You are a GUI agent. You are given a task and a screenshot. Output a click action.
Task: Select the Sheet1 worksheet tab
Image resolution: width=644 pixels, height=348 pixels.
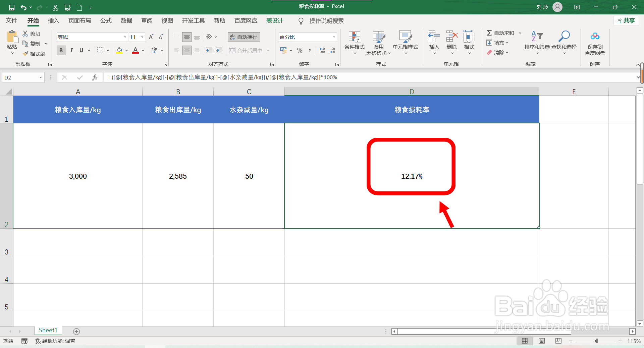48,331
